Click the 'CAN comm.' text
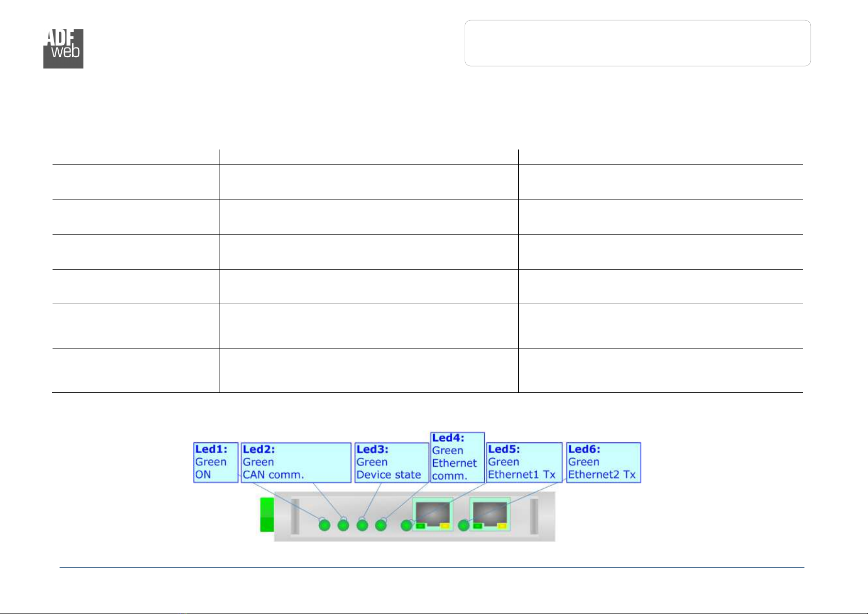Screen dimensions: 868x614 coord(274,475)
